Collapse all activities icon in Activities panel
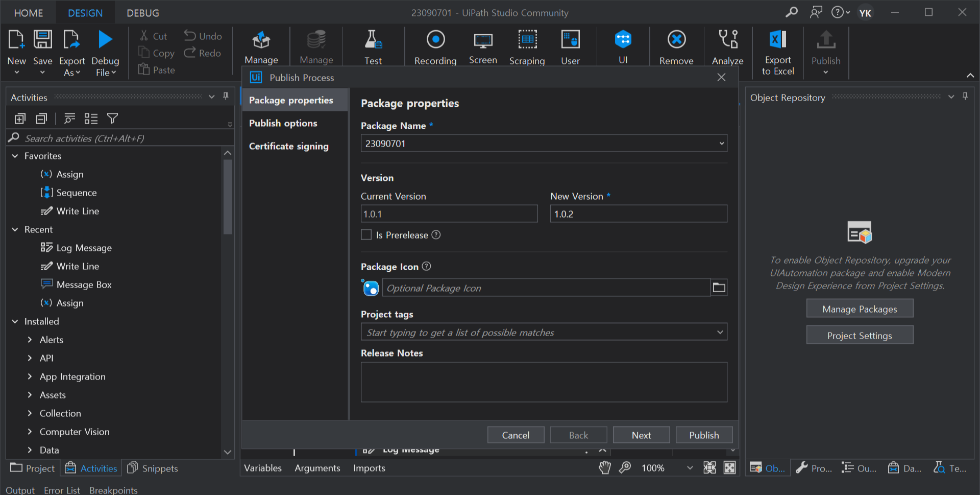This screenshot has height=495, width=980. click(x=42, y=119)
